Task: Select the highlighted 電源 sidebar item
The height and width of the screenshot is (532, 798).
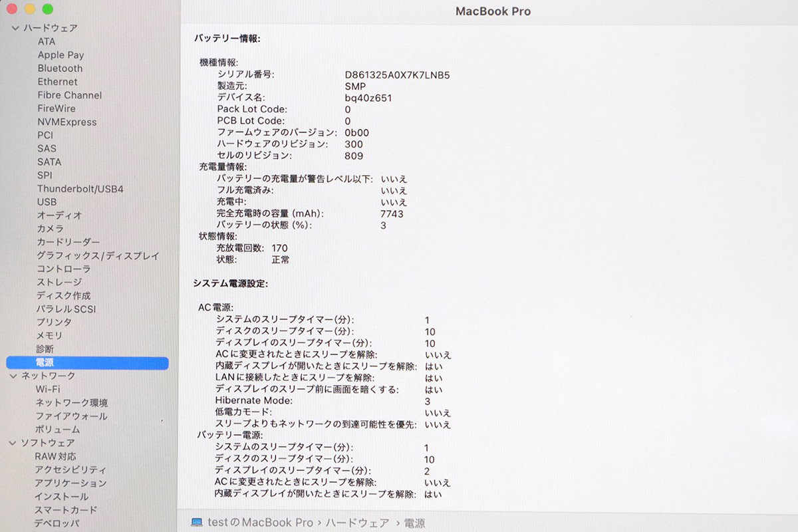Action: (x=45, y=362)
